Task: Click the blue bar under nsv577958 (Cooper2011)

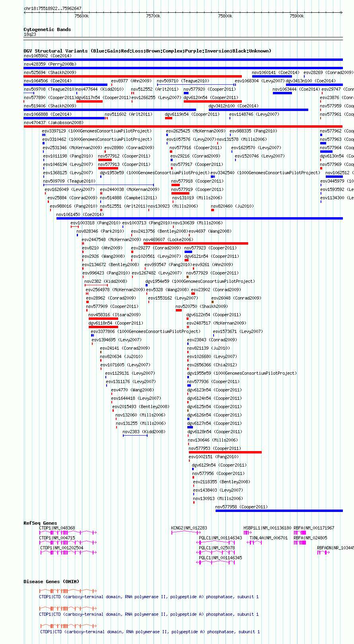Action: point(279,511)
